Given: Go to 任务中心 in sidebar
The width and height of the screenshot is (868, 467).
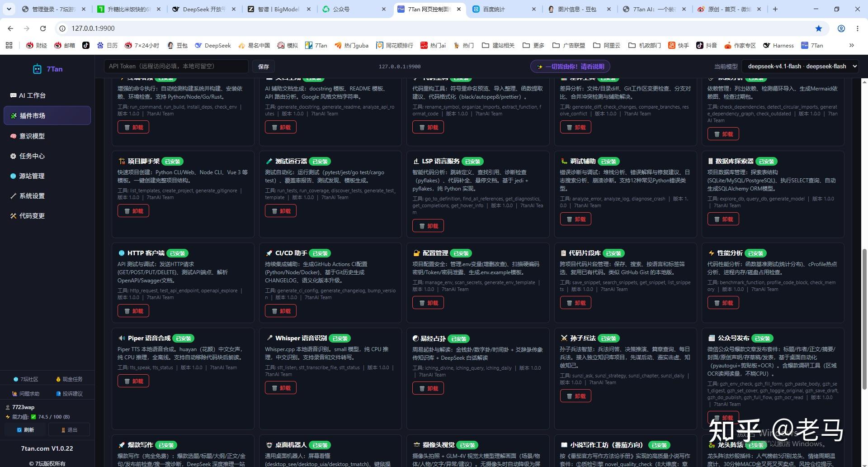Looking at the screenshot, I should pyautogui.click(x=47, y=156).
